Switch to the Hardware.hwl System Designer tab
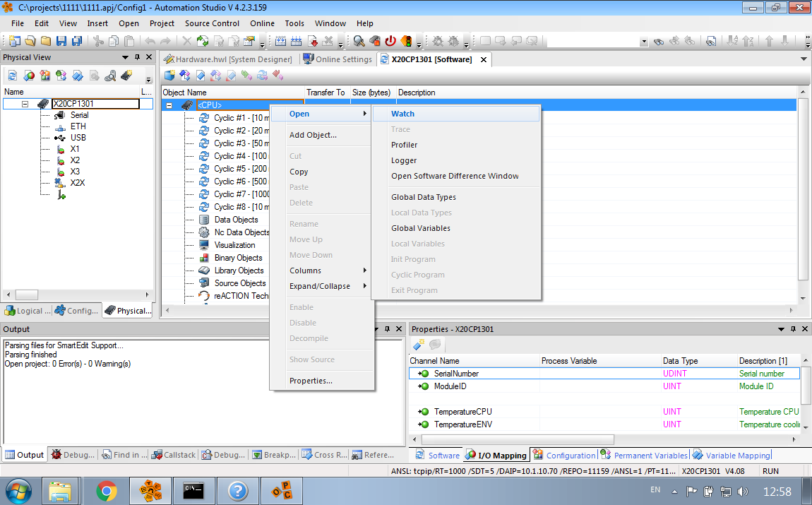 point(228,59)
